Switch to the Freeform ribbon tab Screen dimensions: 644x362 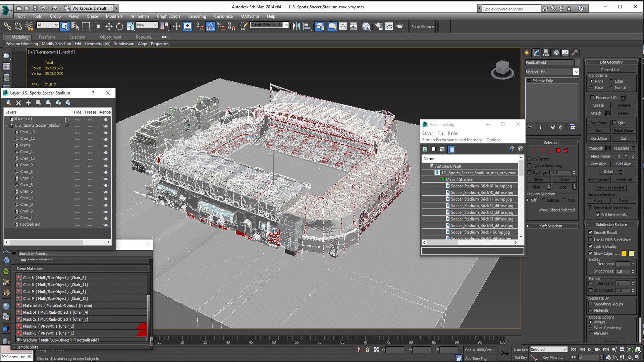click(x=47, y=37)
